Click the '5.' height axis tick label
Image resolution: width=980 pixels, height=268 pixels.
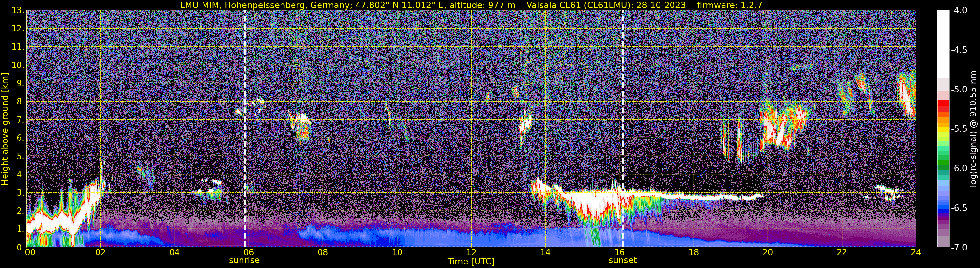20,156
